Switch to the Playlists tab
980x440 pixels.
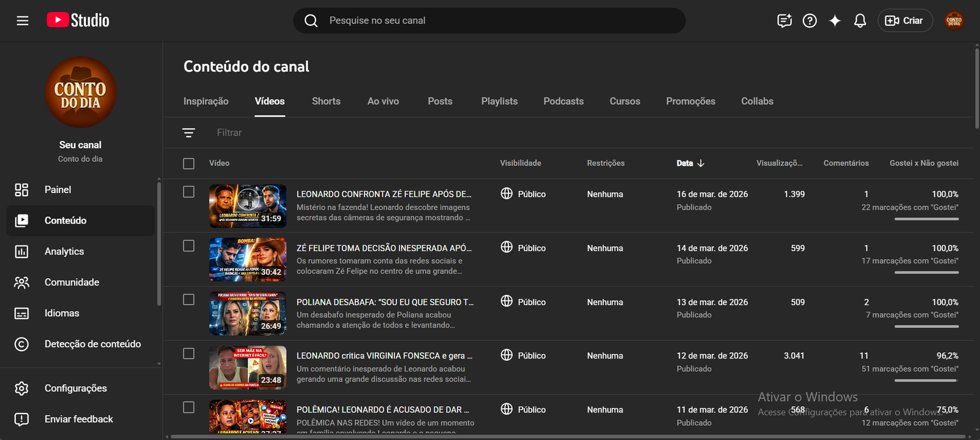click(x=499, y=101)
